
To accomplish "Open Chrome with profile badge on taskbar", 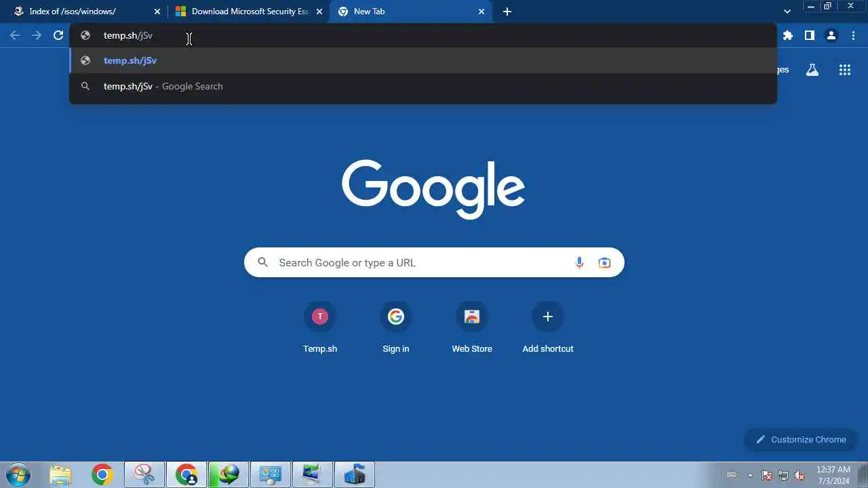I will [186, 475].
